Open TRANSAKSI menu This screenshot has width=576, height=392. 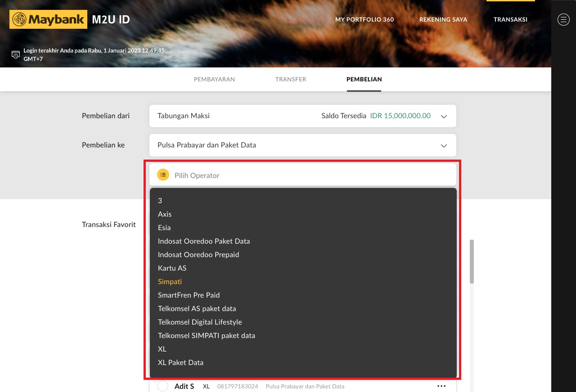click(510, 19)
